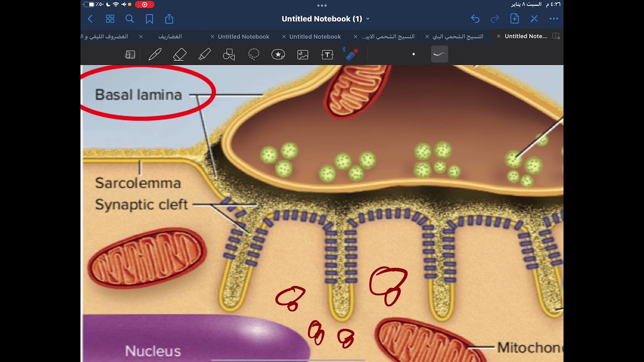Close the active Untitled Note... tab

[499, 36]
